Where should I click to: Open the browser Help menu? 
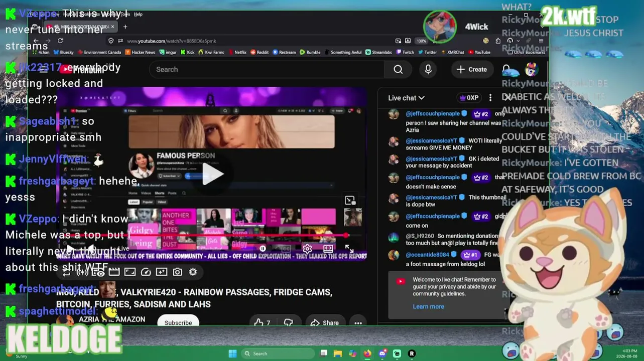click(138, 14)
